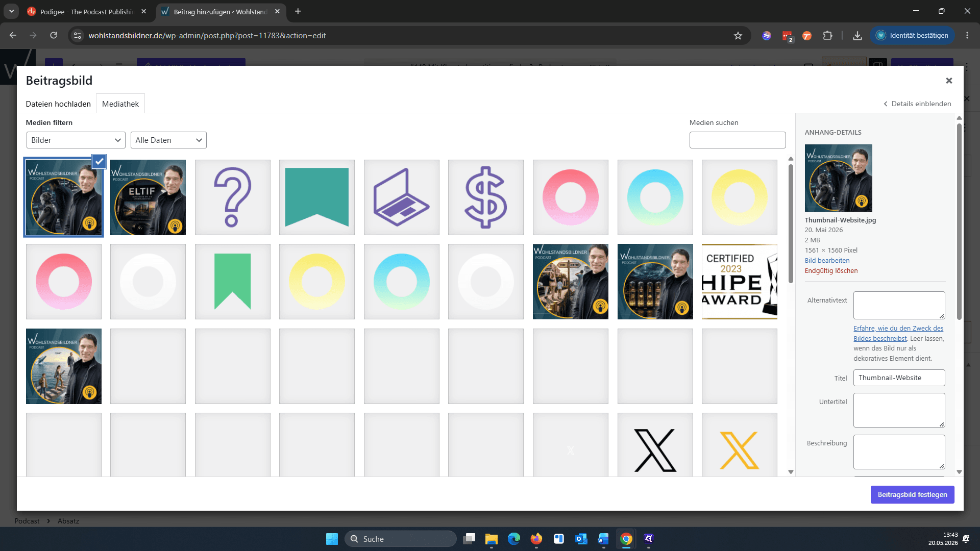This screenshot has height=551, width=980.
Task: Open the Bilder media type filter dropdown
Action: (x=76, y=140)
